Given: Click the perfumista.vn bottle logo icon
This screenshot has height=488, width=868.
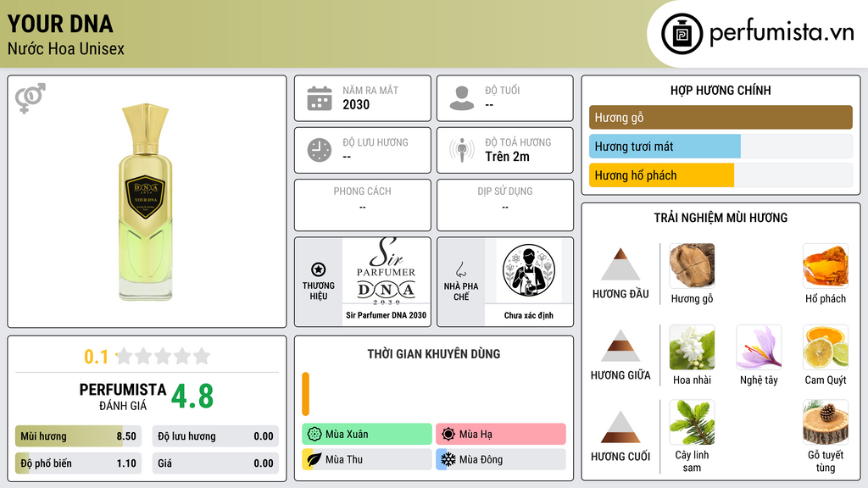Looking at the screenshot, I should (x=682, y=34).
